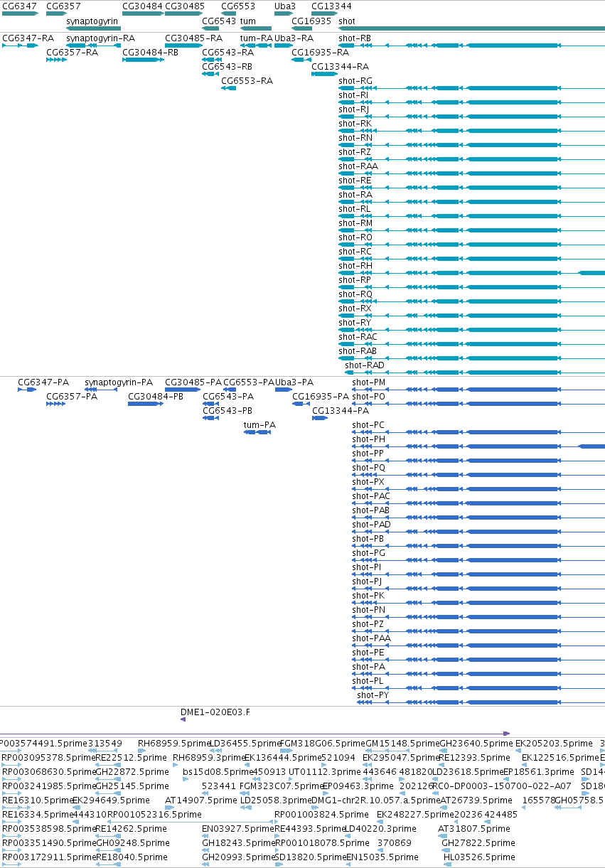Click transcript shot-RX

pyautogui.click(x=355, y=308)
